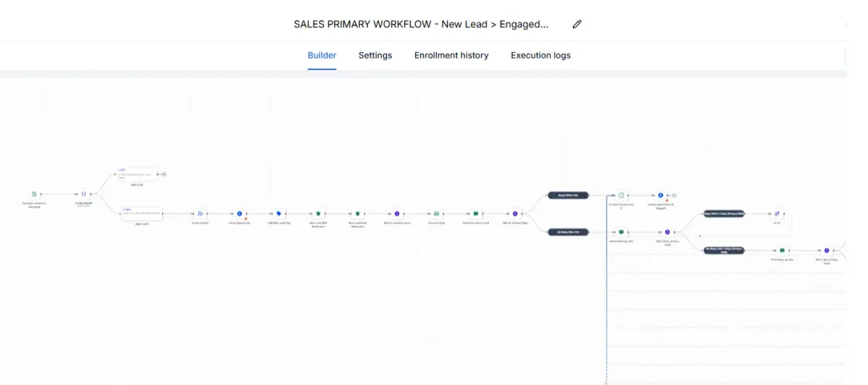This screenshot has width=868, height=385.
Task: Open the upper IF branch card
Action: (136, 174)
